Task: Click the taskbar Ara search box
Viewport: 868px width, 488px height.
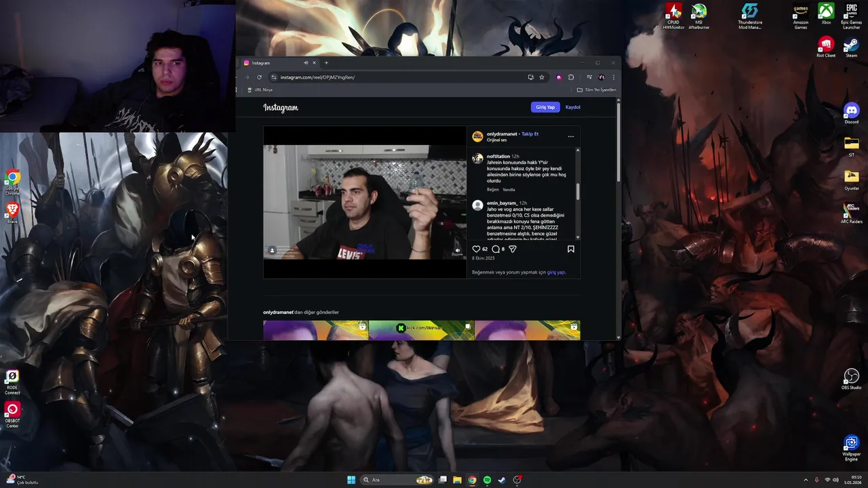Action: [x=398, y=480]
